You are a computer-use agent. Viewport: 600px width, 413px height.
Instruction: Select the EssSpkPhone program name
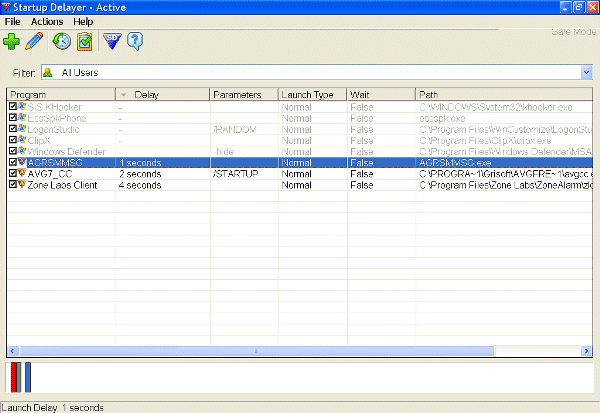click(57, 118)
